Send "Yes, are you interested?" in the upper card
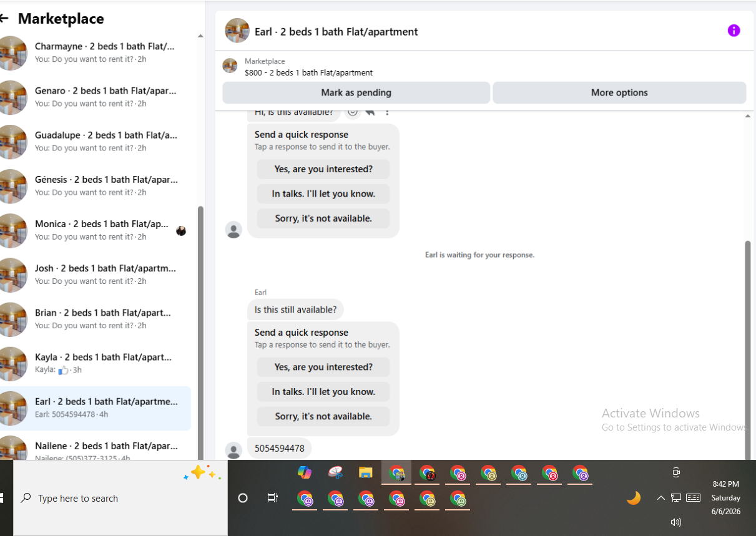This screenshot has width=756, height=536. pyautogui.click(x=323, y=169)
